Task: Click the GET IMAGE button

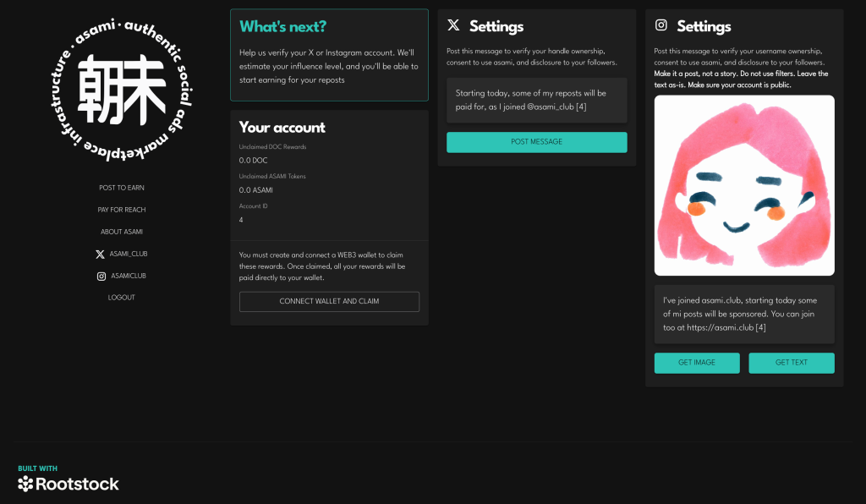Action: pos(697,363)
